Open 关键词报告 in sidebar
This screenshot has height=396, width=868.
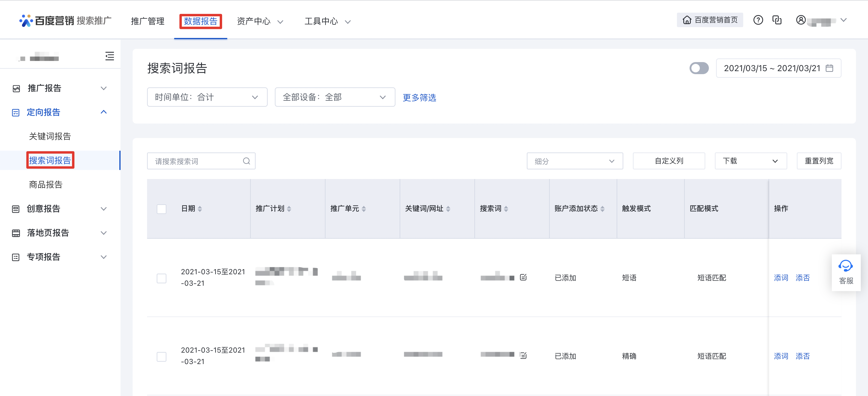50,136
